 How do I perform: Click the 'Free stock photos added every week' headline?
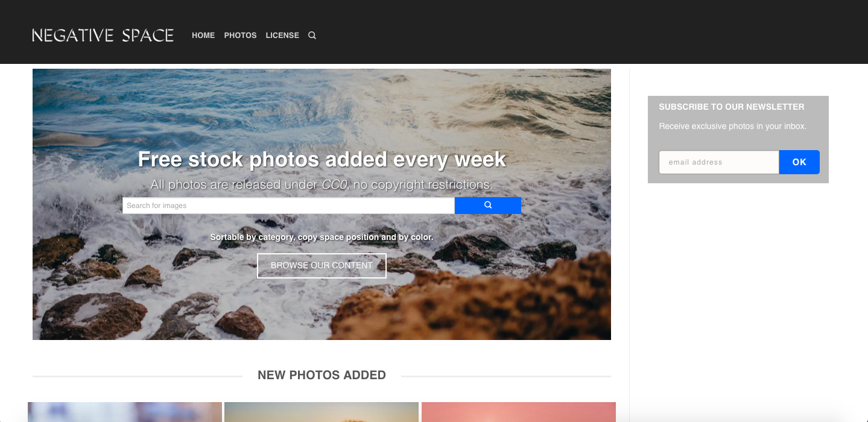click(322, 159)
